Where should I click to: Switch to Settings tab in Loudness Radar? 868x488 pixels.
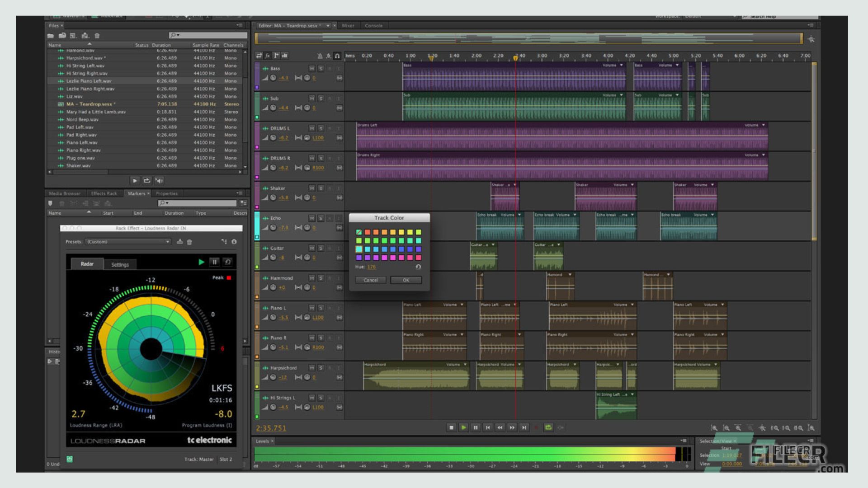tap(120, 265)
